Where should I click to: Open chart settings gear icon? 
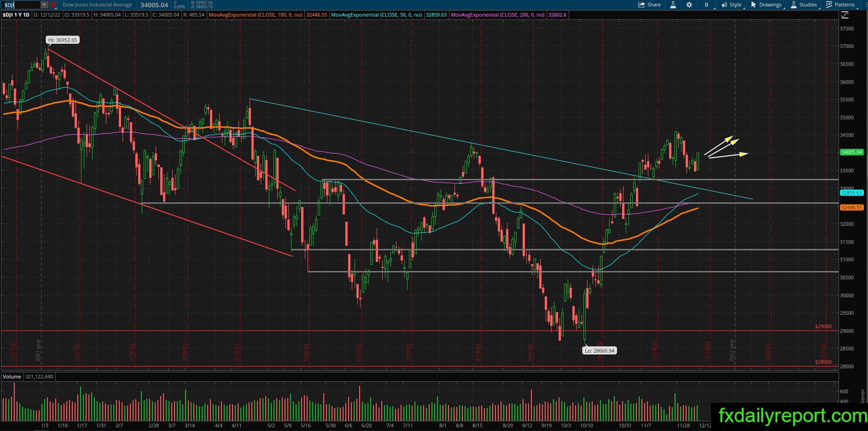coord(689,5)
